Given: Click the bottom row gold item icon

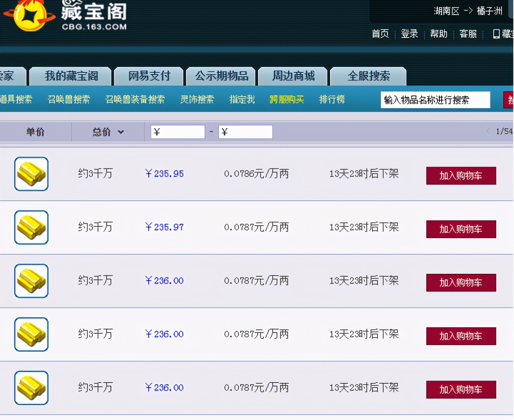Looking at the screenshot, I should pyautogui.click(x=31, y=388).
